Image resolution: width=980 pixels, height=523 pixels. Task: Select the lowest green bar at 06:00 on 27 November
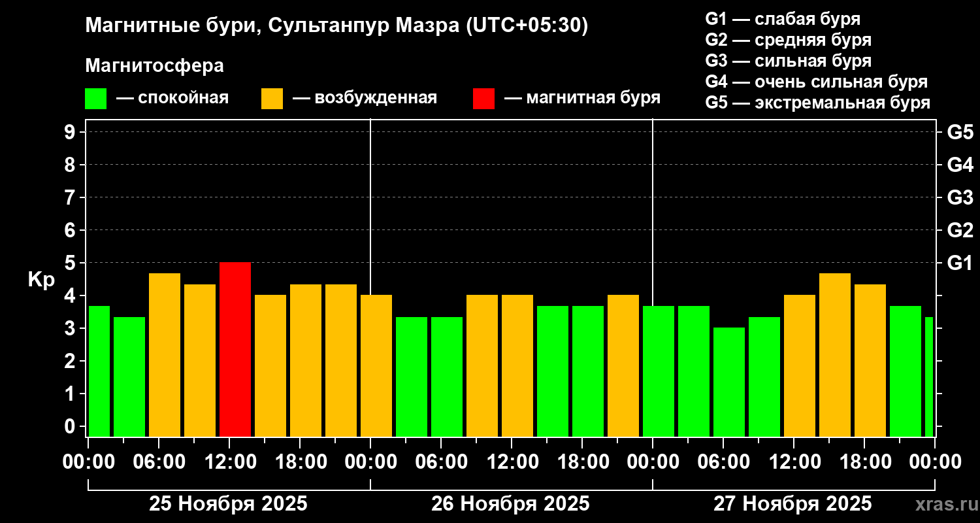coord(729,382)
